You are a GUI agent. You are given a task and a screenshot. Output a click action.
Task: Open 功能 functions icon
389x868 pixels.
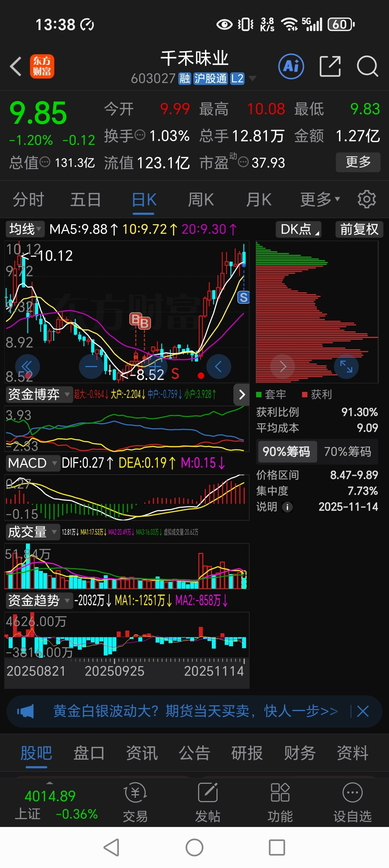(x=280, y=803)
